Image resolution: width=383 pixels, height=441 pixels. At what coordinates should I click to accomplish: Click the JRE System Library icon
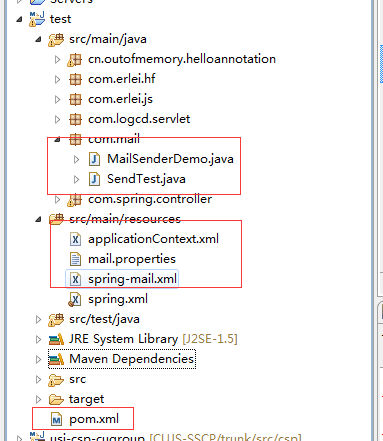pyautogui.click(x=56, y=339)
